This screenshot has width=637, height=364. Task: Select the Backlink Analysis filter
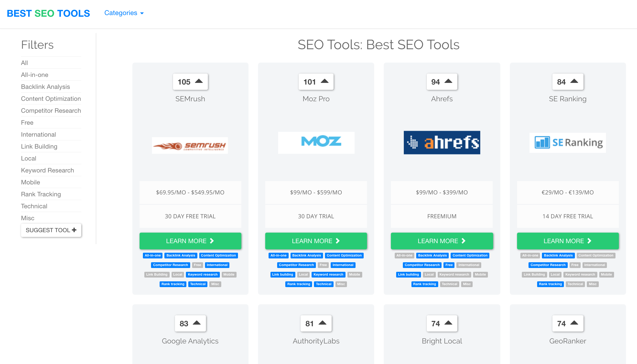point(45,87)
